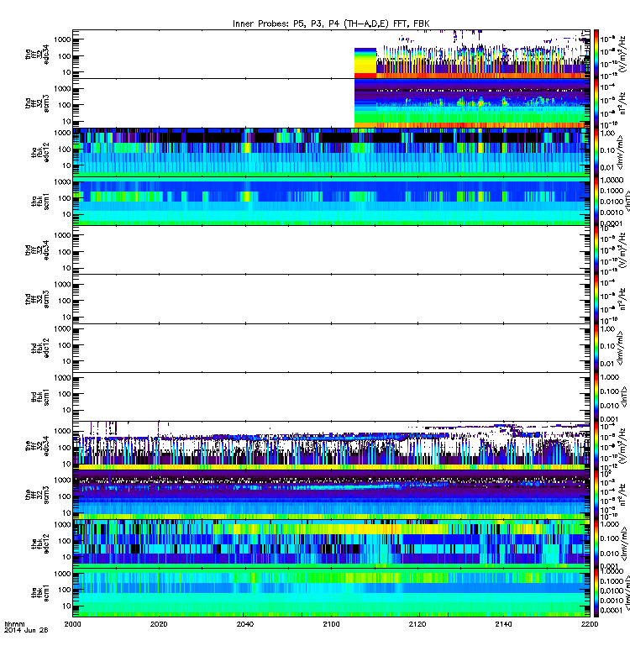630x672 pixels.
Task: Click the 'the fff 32 edc34' panel label
Action: point(37,446)
